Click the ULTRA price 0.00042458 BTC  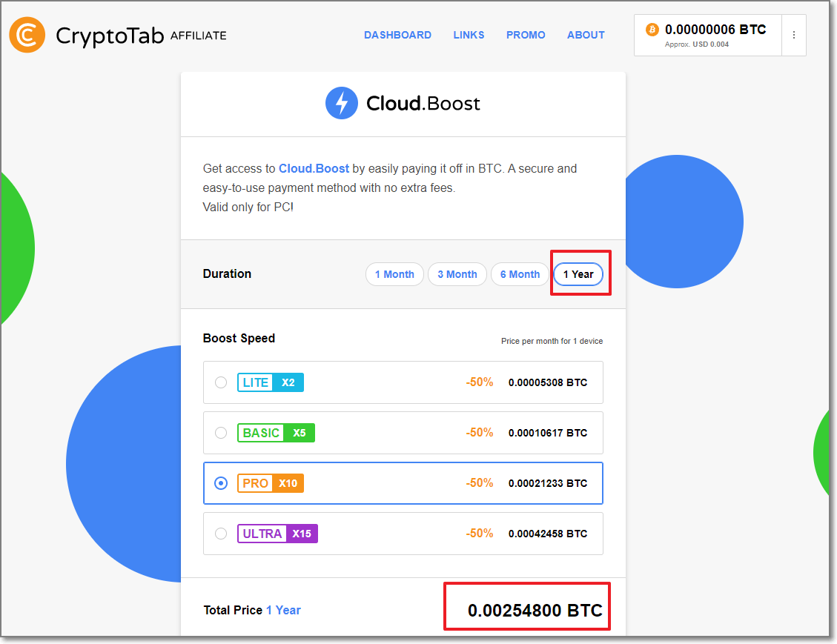tap(548, 534)
